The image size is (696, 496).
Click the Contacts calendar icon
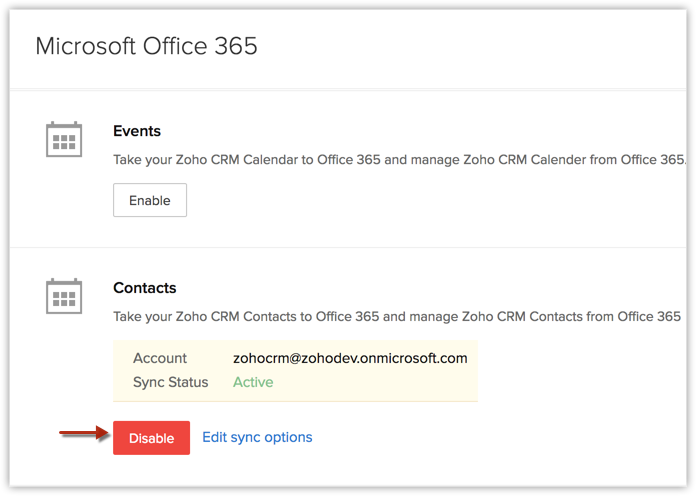(64, 296)
